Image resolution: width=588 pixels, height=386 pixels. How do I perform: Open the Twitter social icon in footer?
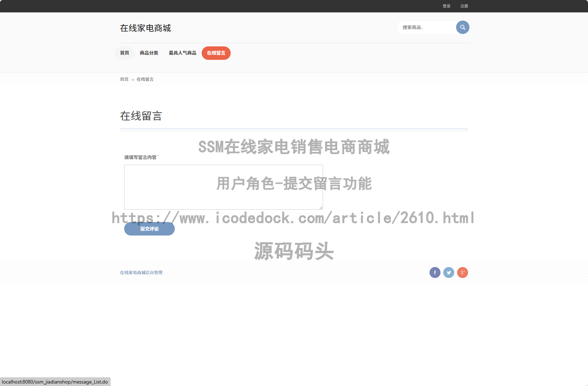(449, 272)
